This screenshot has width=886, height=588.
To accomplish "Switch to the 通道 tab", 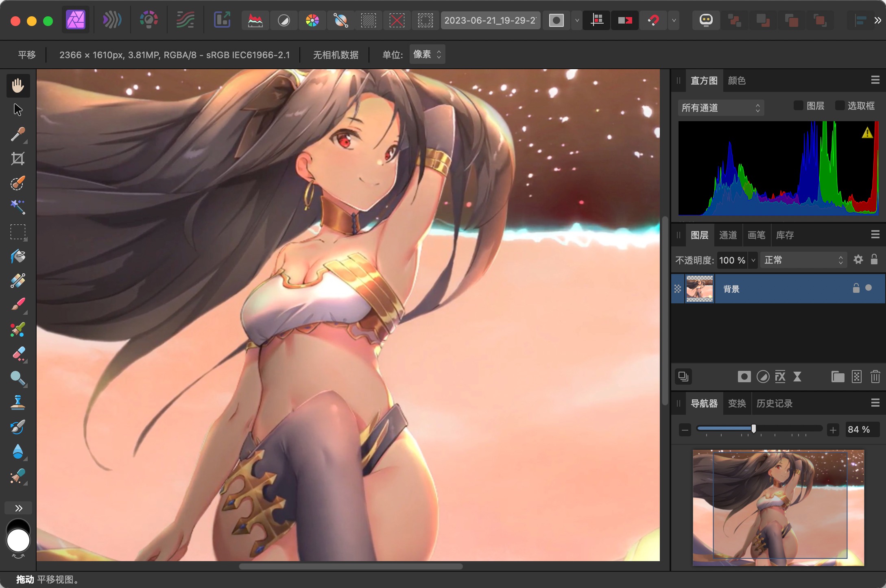I will [x=728, y=235].
